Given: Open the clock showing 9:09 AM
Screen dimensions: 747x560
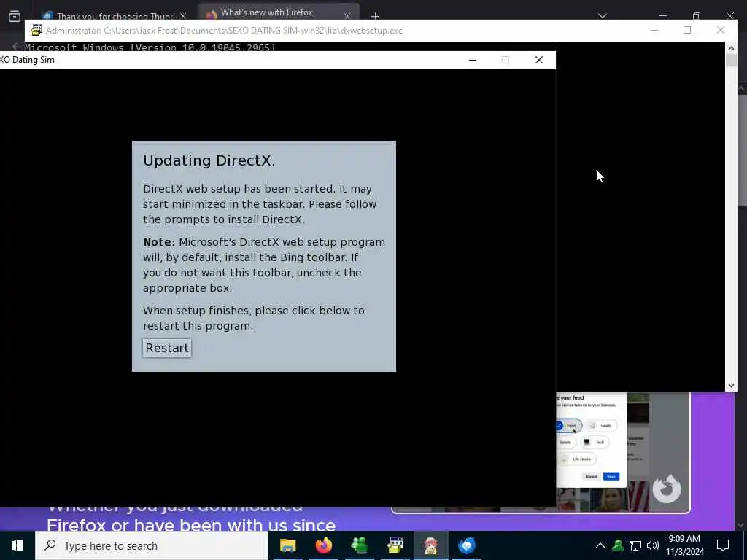Looking at the screenshot, I should pos(684,545).
